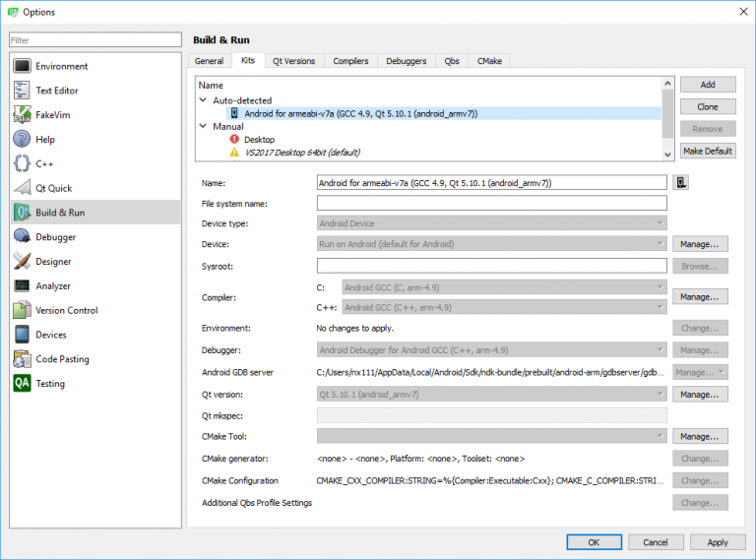Open the Help settings category
This screenshot has height=560, width=756.
[x=95, y=140]
